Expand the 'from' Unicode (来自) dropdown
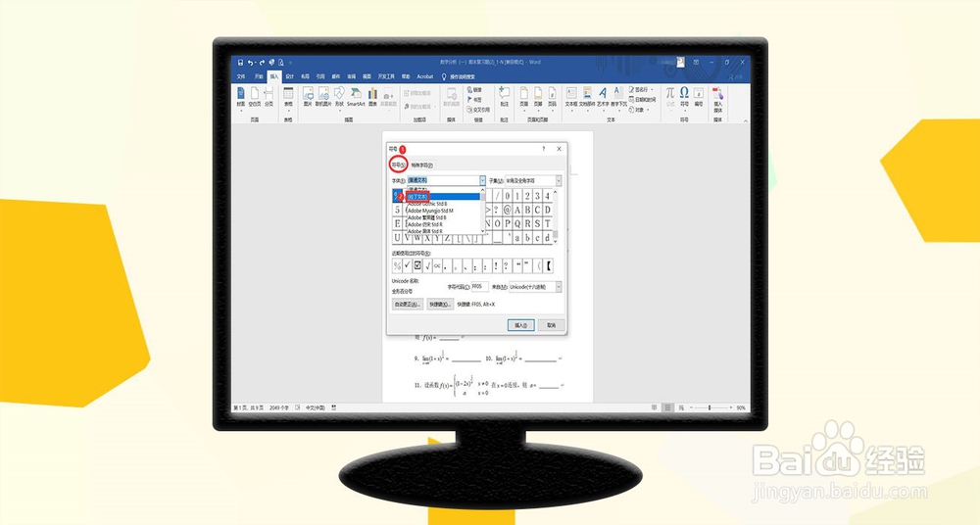The height and width of the screenshot is (525, 980). pyautogui.click(x=559, y=287)
